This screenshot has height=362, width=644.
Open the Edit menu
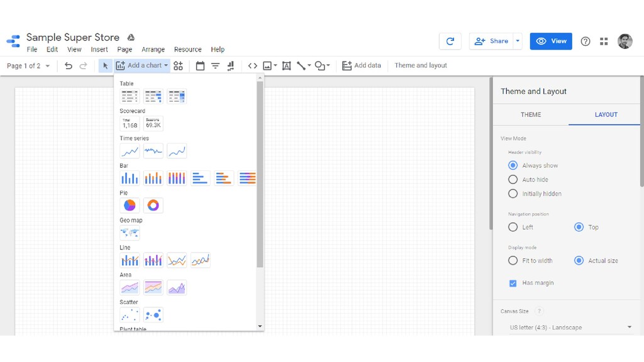point(52,49)
